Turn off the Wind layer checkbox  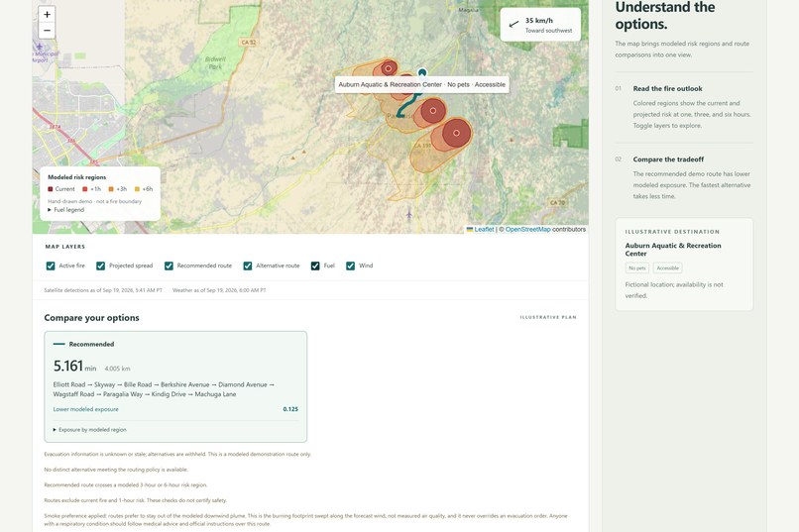(x=351, y=266)
